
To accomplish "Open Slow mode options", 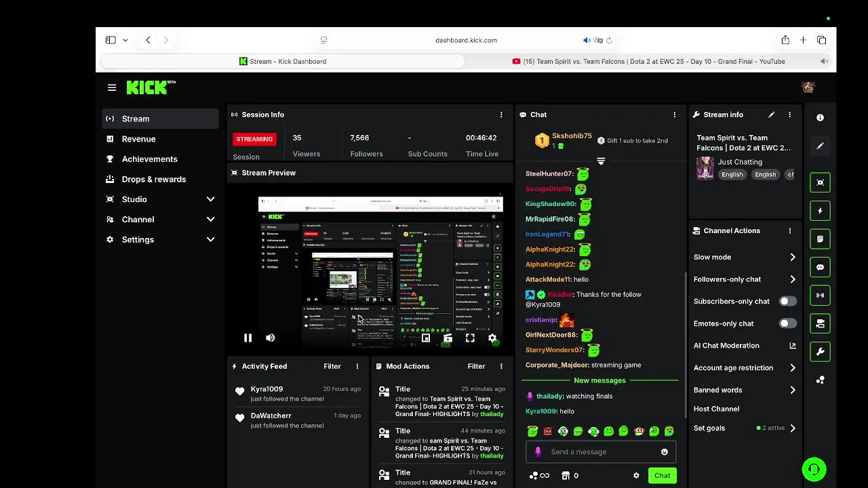I will coord(745,257).
